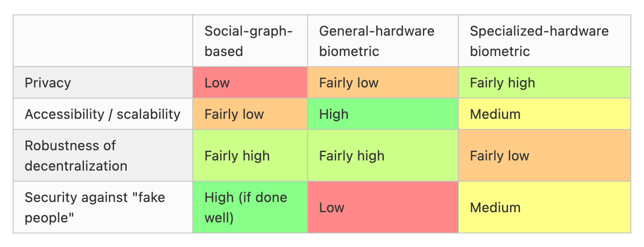Click the red Low cell in Security row

click(x=383, y=207)
